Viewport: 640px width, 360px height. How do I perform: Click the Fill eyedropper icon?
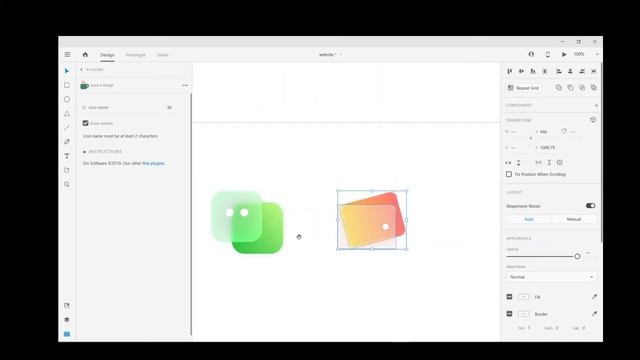pyautogui.click(x=594, y=297)
